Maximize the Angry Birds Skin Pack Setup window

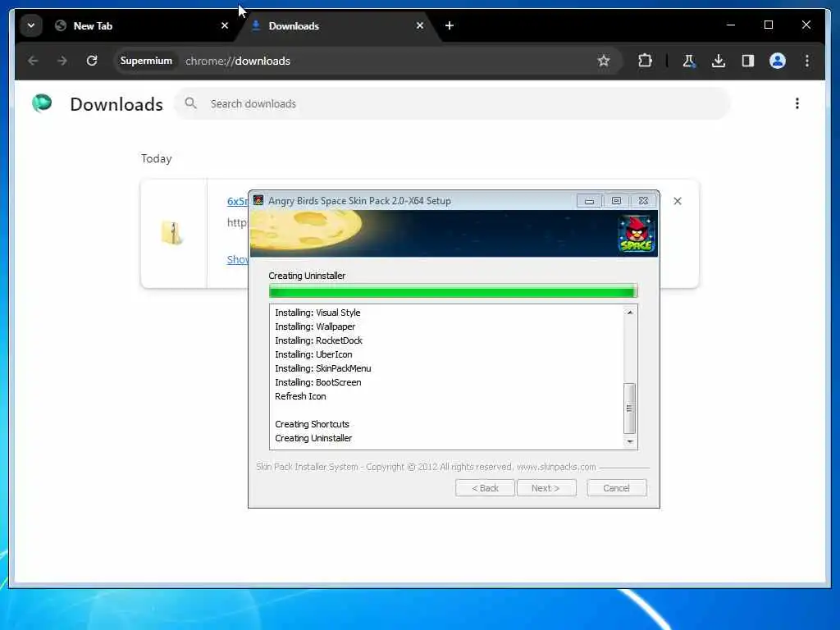[x=616, y=201]
